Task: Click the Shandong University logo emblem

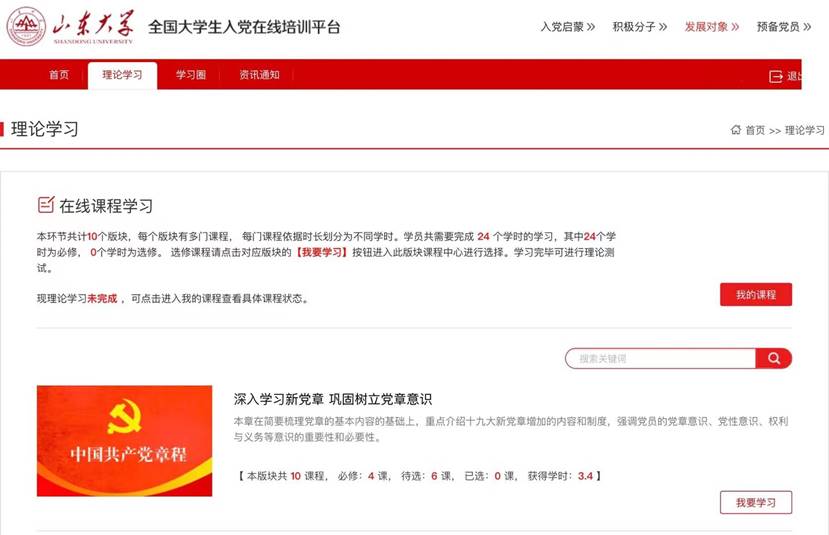Action: 26,27
